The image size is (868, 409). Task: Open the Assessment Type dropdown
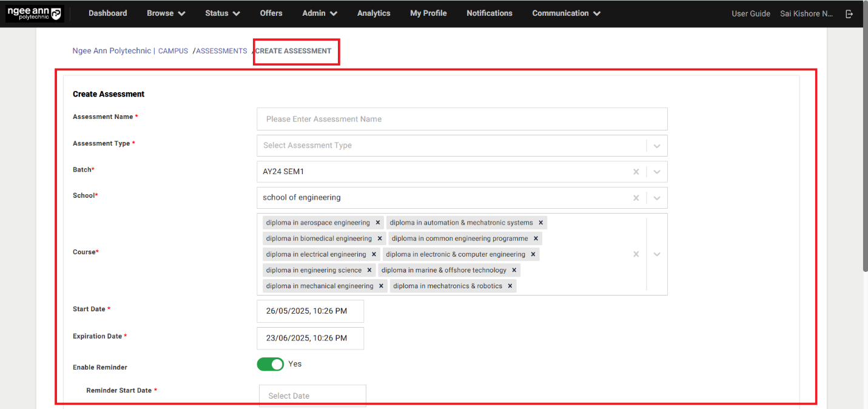pyautogui.click(x=657, y=146)
